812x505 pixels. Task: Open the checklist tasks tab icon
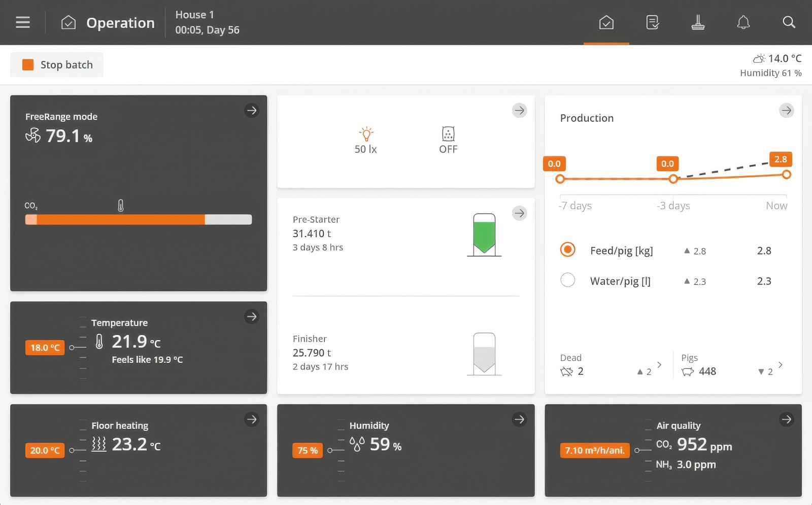click(x=652, y=22)
